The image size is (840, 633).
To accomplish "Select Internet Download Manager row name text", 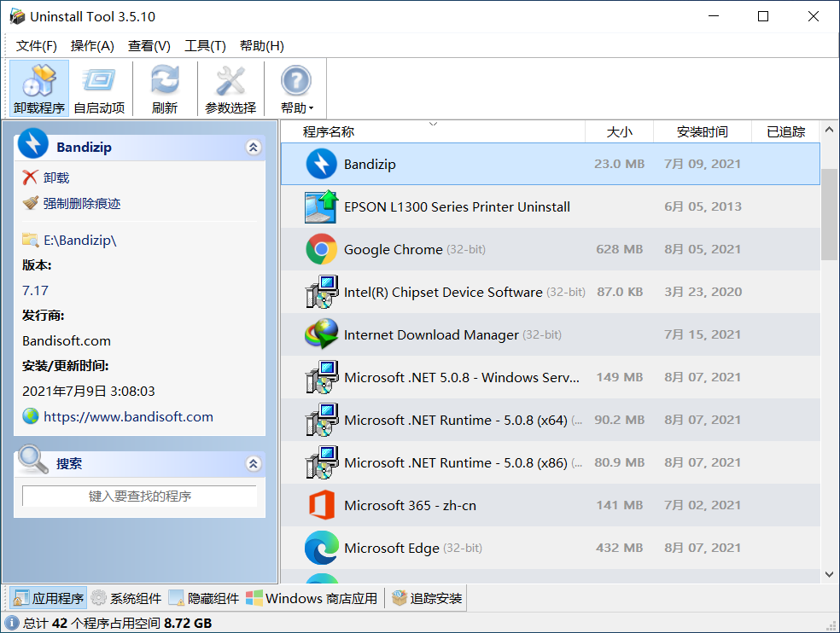I will (x=431, y=334).
